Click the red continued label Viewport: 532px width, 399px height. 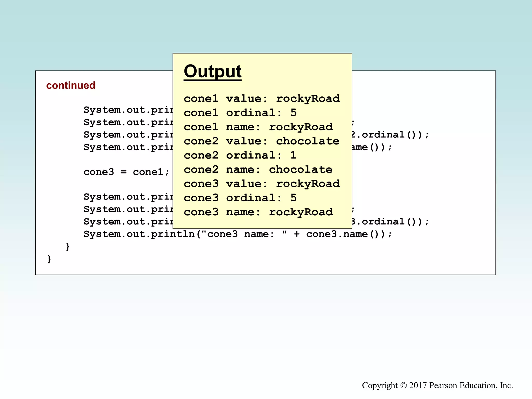click(x=71, y=85)
